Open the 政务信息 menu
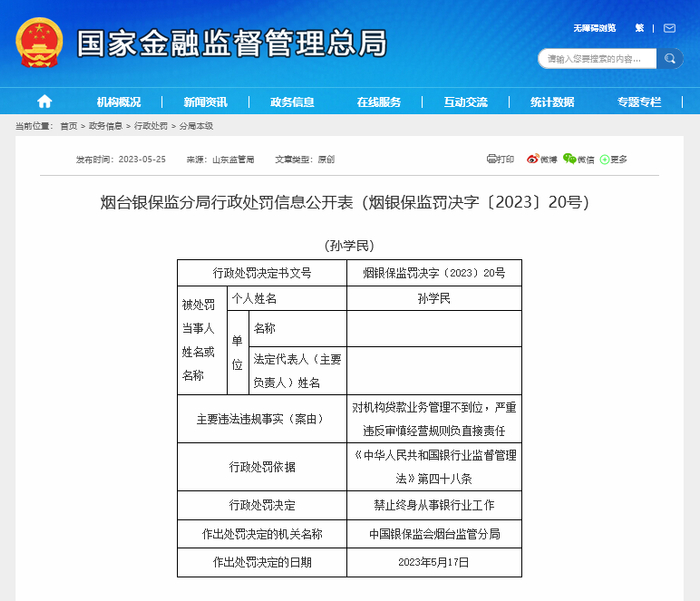 click(292, 102)
